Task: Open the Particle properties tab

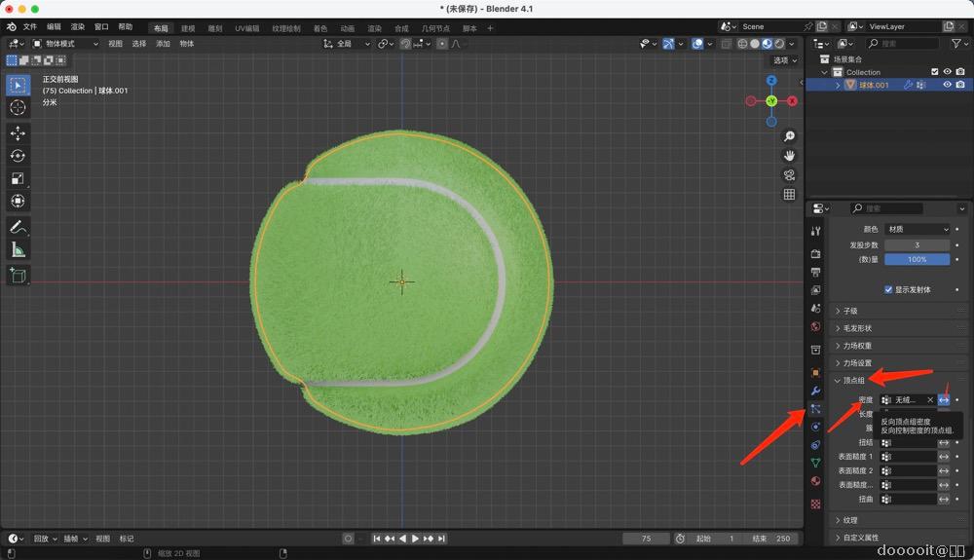Action: click(x=815, y=409)
